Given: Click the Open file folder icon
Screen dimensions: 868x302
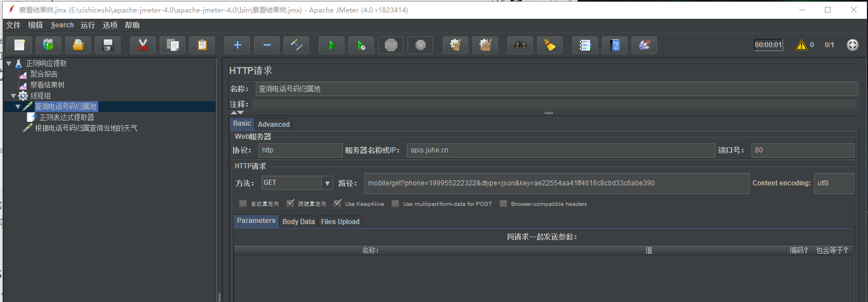Looking at the screenshot, I should click(78, 45).
